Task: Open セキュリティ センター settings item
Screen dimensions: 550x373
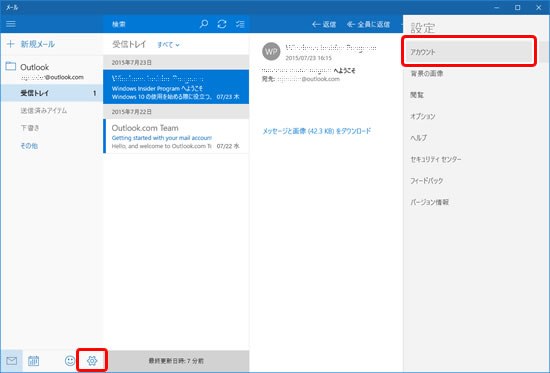Action: pos(436,159)
